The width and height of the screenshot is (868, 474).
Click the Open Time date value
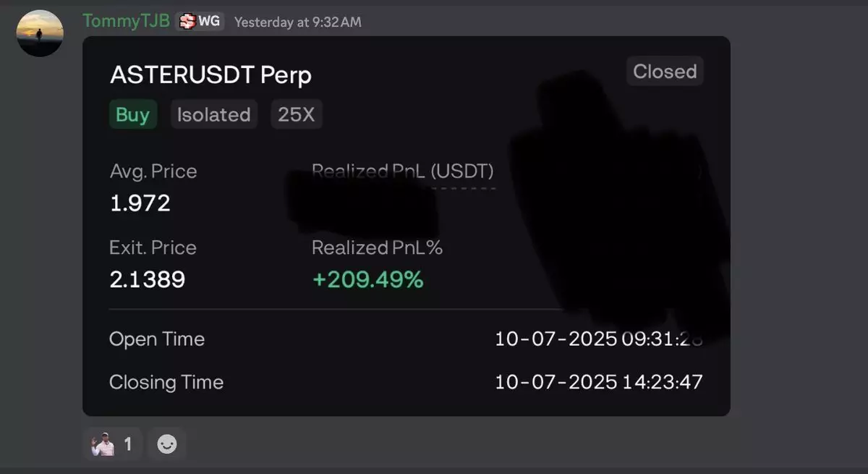pyautogui.click(x=556, y=339)
